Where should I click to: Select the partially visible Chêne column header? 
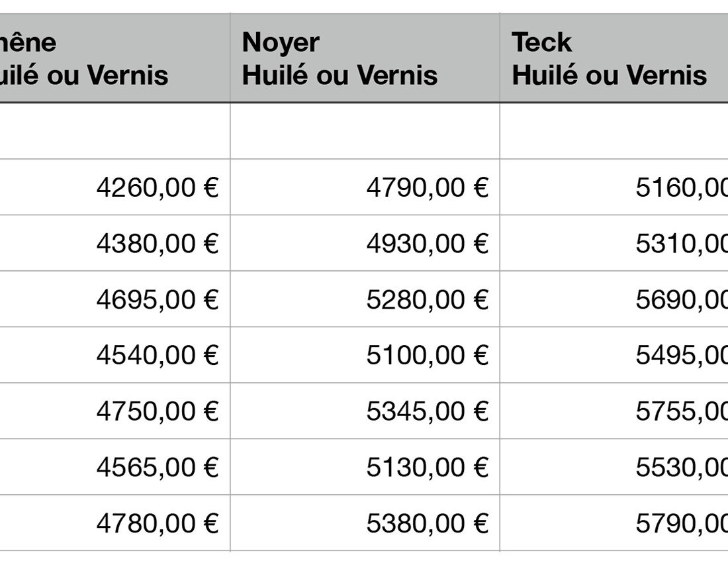coord(115,58)
